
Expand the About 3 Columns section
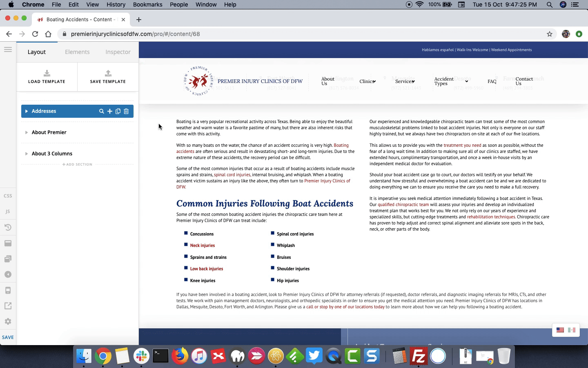coord(27,154)
